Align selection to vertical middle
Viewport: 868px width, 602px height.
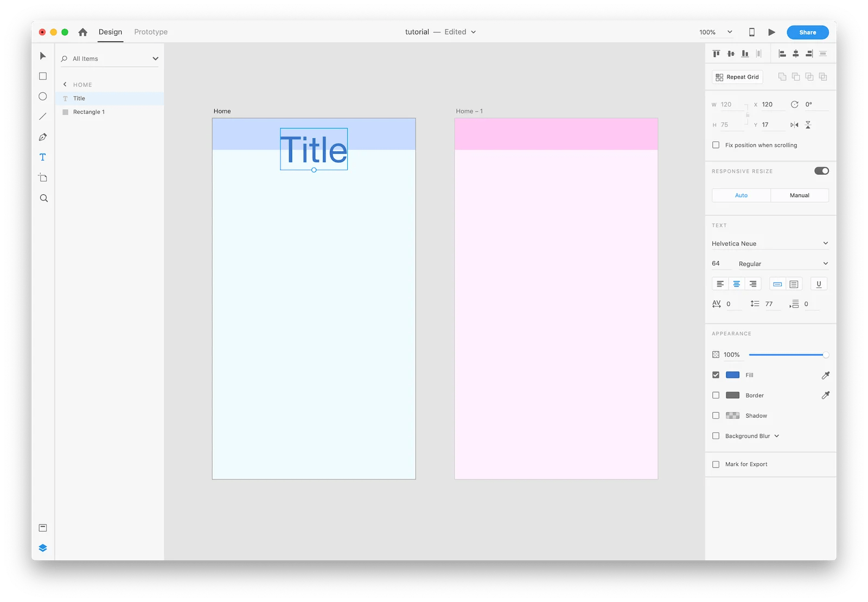pyautogui.click(x=731, y=53)
